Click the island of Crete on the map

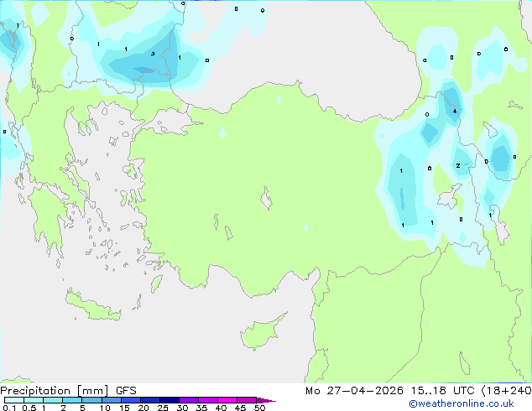click(x=93, y=307)
